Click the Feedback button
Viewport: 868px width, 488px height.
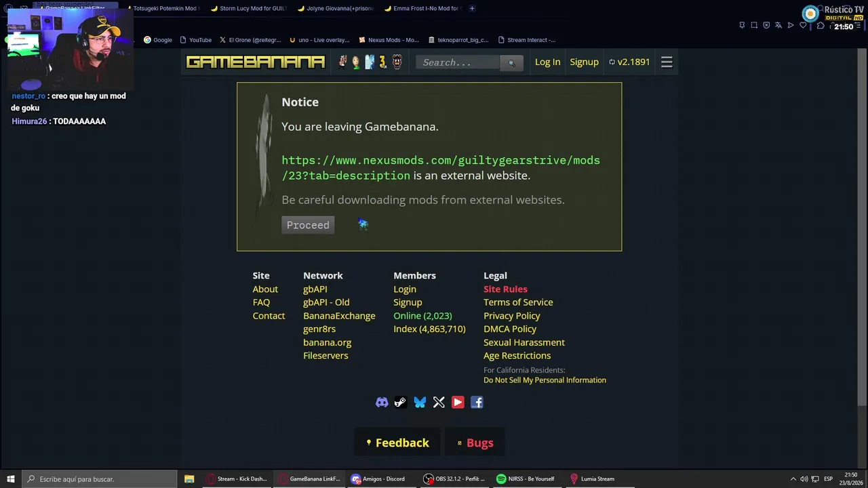[x=397, y=443]
